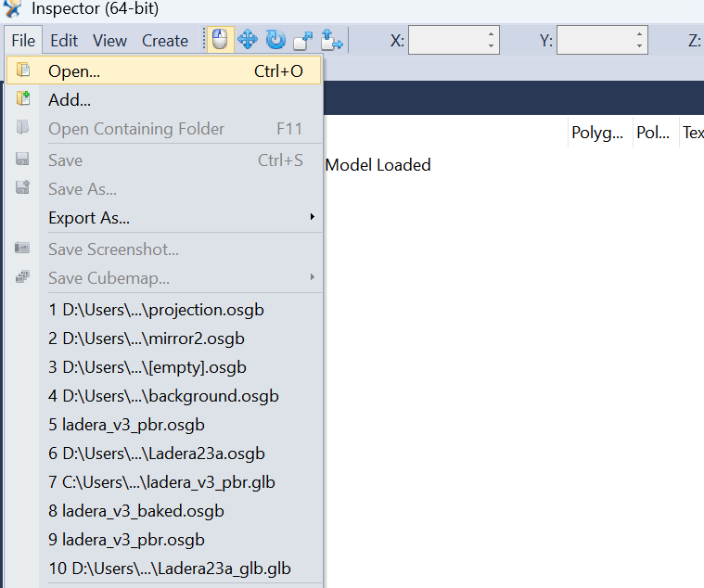Click the Inspector application icon in title bar
The height and width of the screenshot is (588, 704).
pos(13,7)
